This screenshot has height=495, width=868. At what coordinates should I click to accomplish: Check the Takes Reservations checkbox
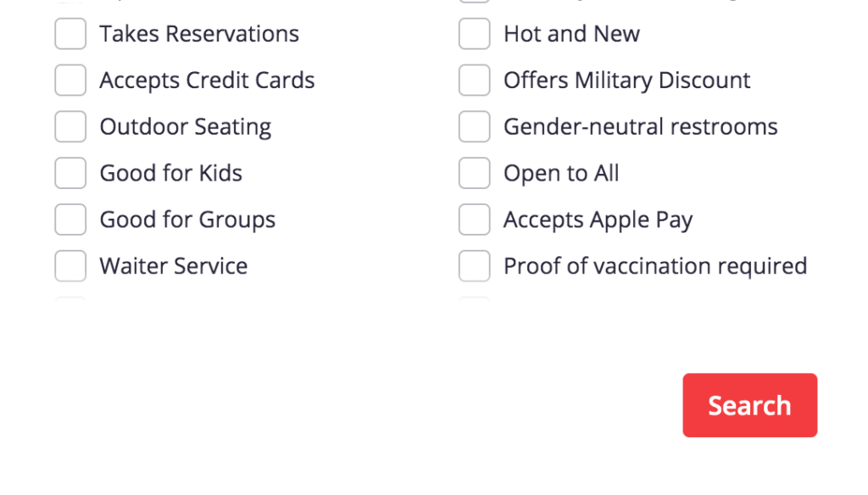pyautogui.click(x=70, y=34)
